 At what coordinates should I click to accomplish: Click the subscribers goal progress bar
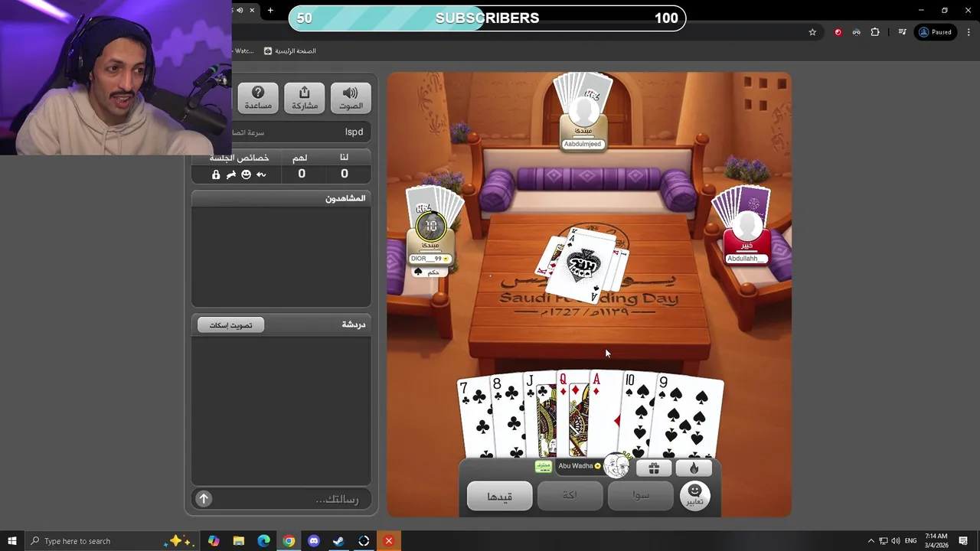487,18
